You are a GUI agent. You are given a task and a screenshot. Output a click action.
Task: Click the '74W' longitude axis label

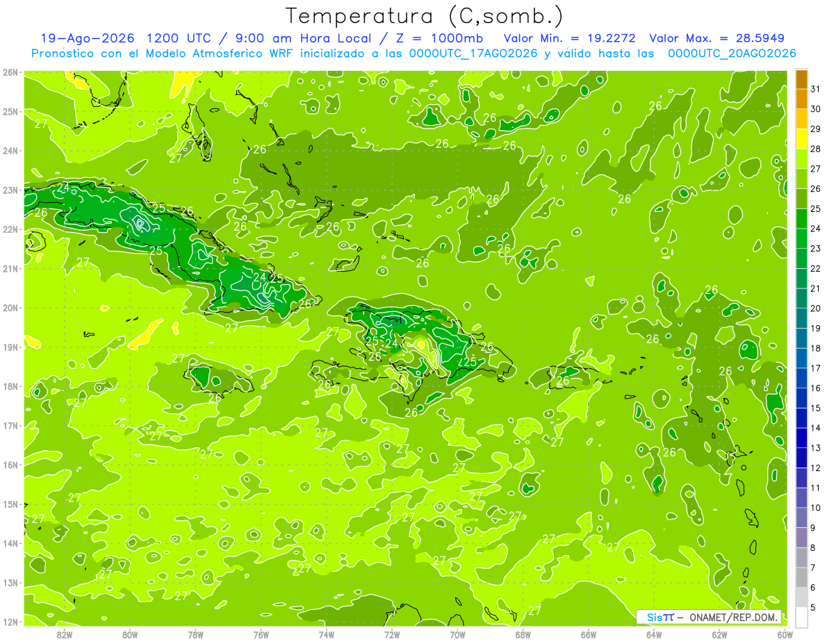pyautogui.click(x=327, y=634)
